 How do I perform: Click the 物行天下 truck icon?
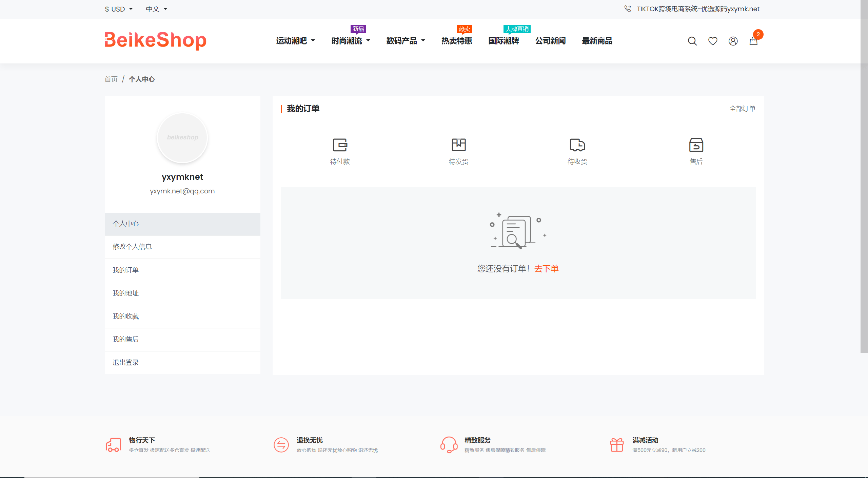tap(113, 445)
